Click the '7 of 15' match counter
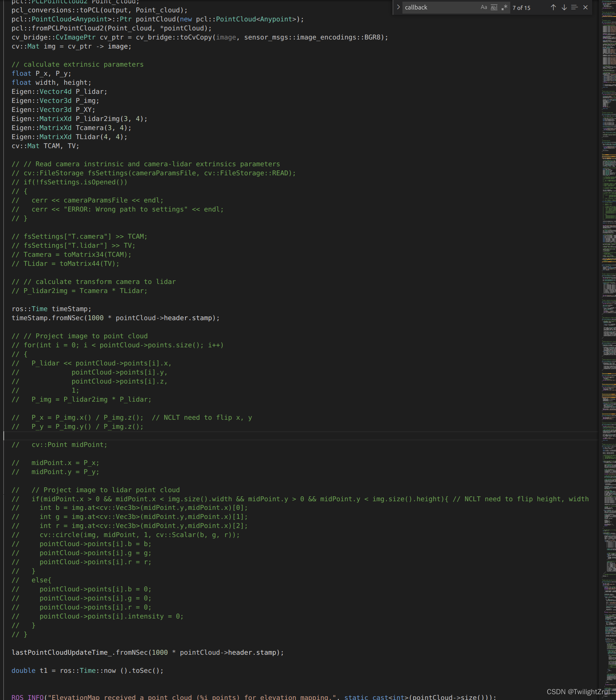The width and height of the screenshot is (616, 700). (x=521, y=8)
